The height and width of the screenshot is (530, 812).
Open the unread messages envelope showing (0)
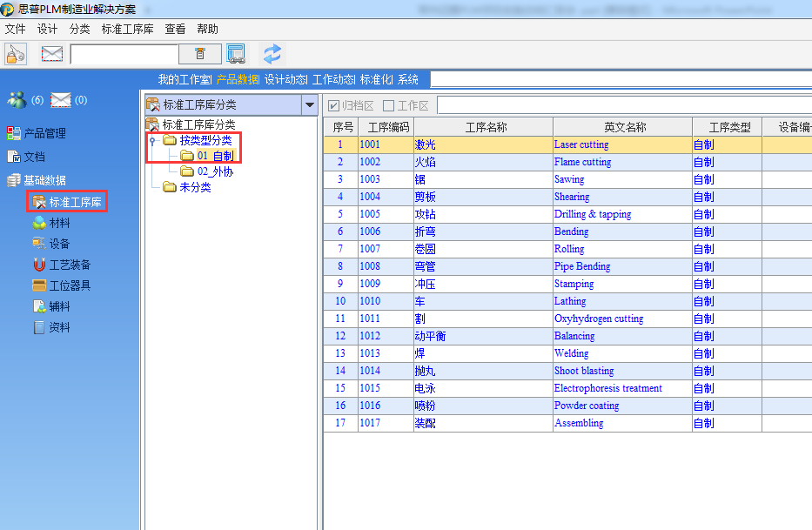[x=61, y=100]
